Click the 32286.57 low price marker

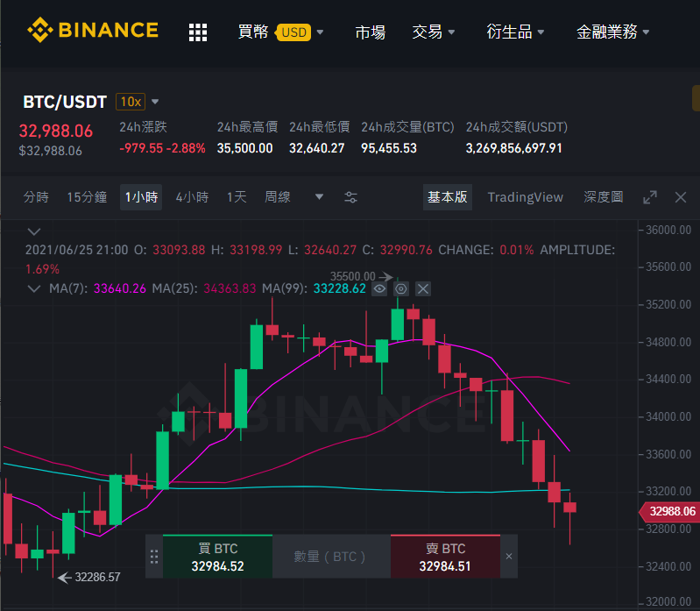tap(89, 577)
